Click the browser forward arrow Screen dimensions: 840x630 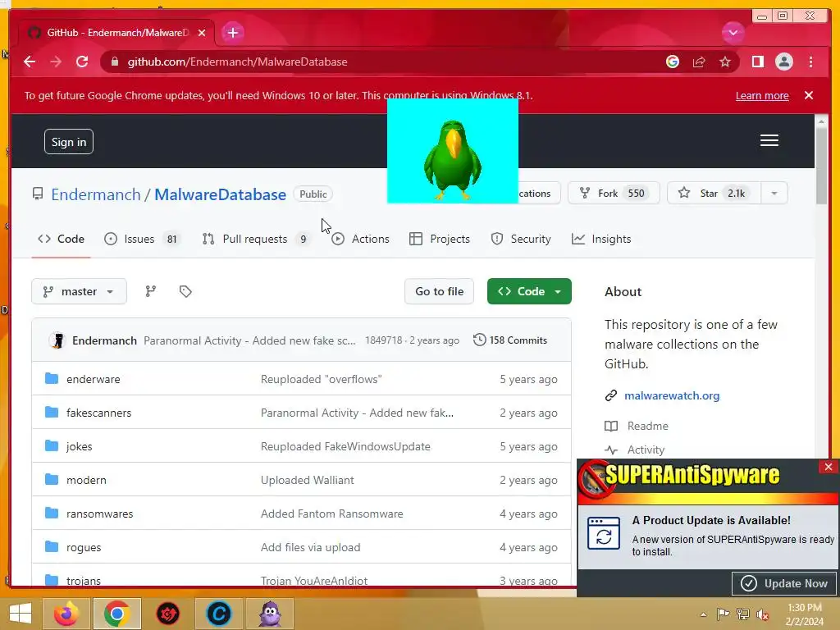[56, 62]
